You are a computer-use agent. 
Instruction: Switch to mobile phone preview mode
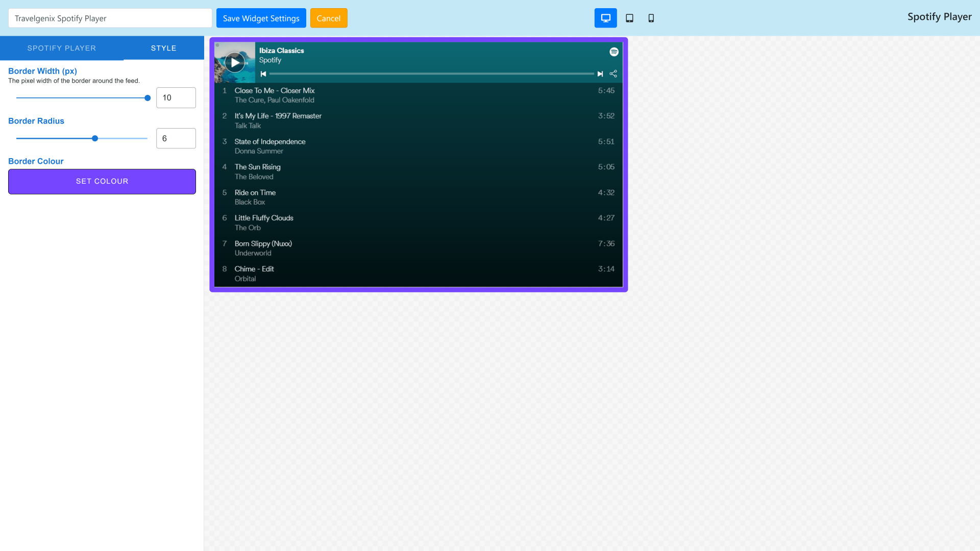[x=651, y=18]
